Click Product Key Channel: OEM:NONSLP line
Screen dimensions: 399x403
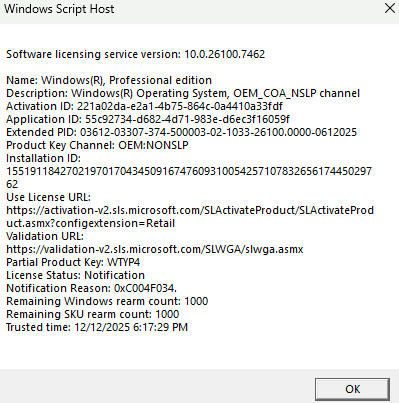click(97, 145)
